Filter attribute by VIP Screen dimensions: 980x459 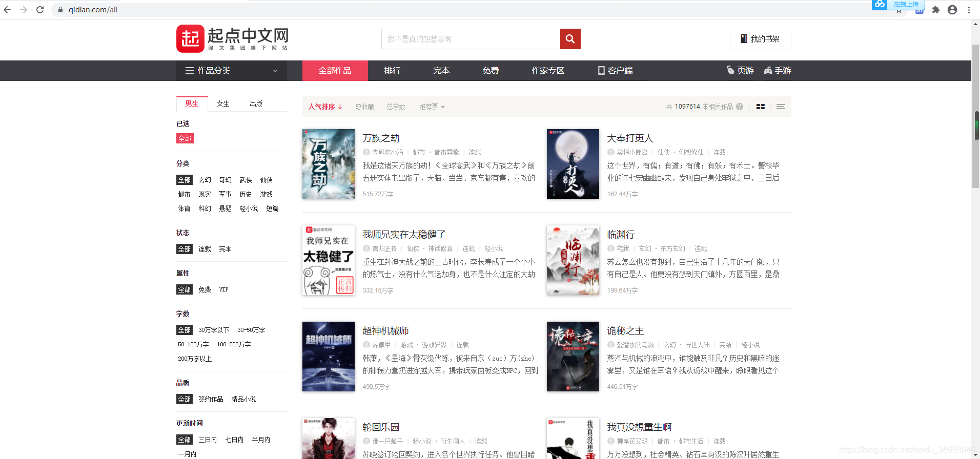223,289
